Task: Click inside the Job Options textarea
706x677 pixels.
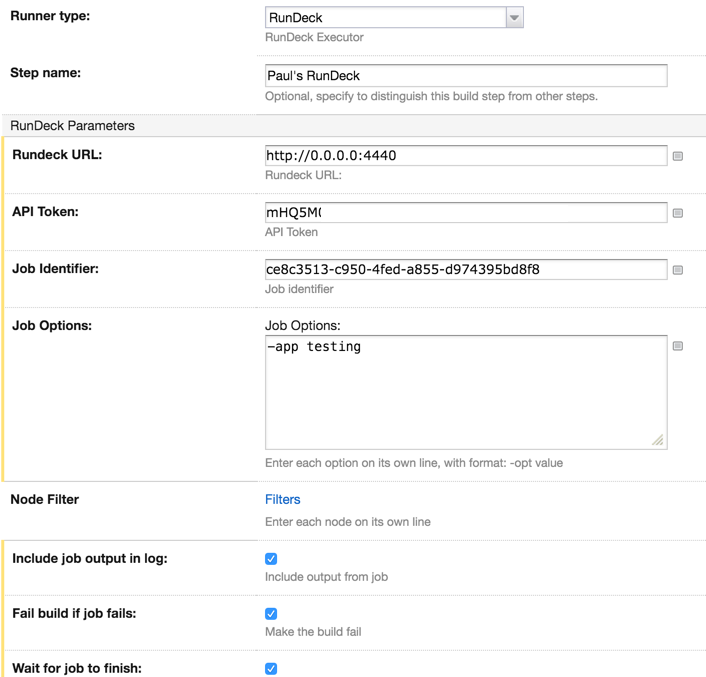Action: pyautogui.click(x=466, y=392)
